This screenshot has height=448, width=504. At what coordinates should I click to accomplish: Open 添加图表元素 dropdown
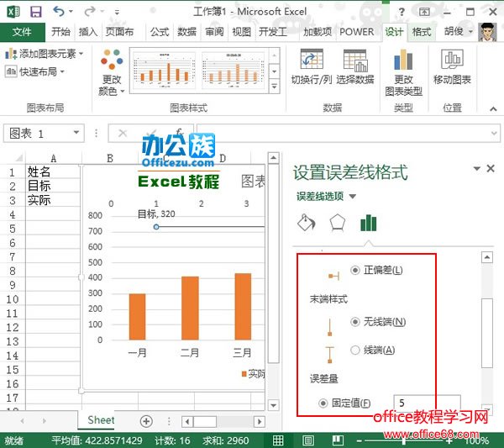45,54
